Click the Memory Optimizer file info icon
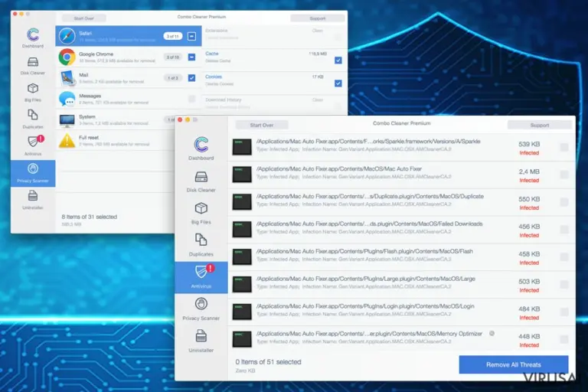 [492, 333]
